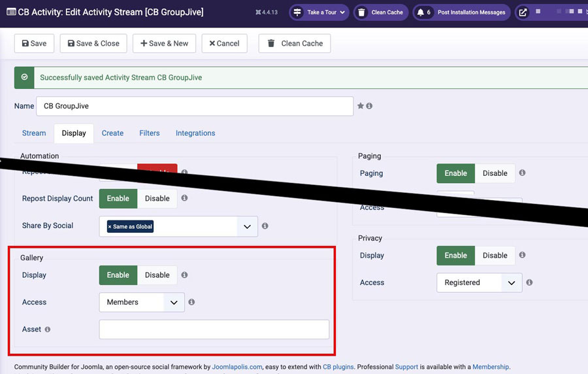
Task: Click into the Gallery Asset text field
Action: tap(214, 330)
